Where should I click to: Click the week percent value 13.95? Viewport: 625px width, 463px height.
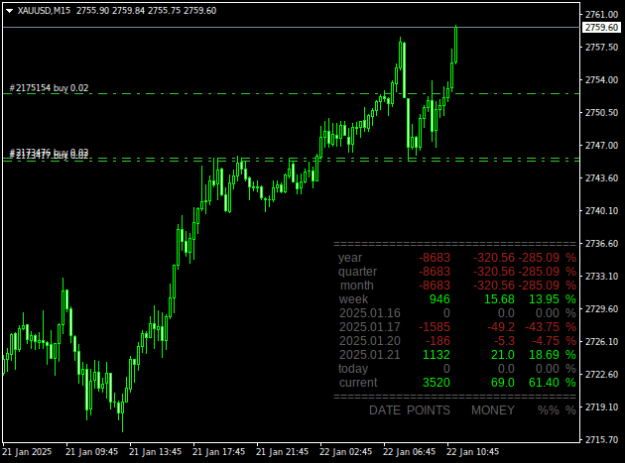[x=544, y=299]
